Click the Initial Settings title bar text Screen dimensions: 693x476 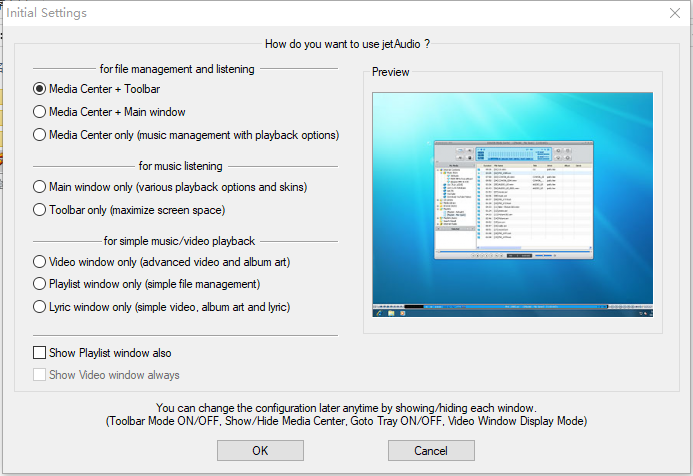(53, 13)
